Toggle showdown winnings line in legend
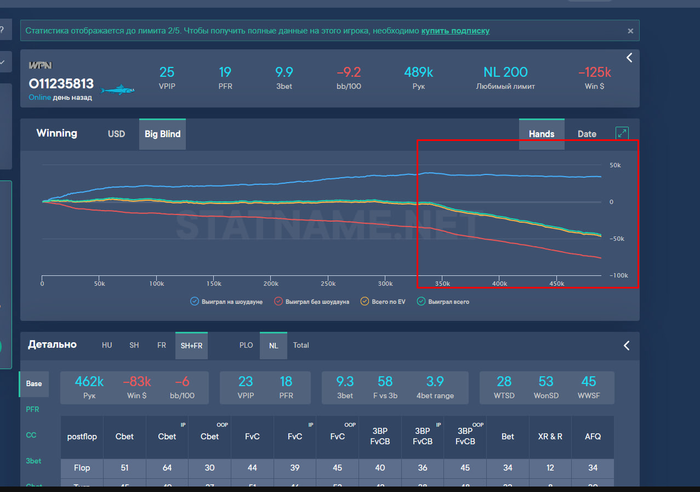The image size is (700, 492). tap(195, 301)
